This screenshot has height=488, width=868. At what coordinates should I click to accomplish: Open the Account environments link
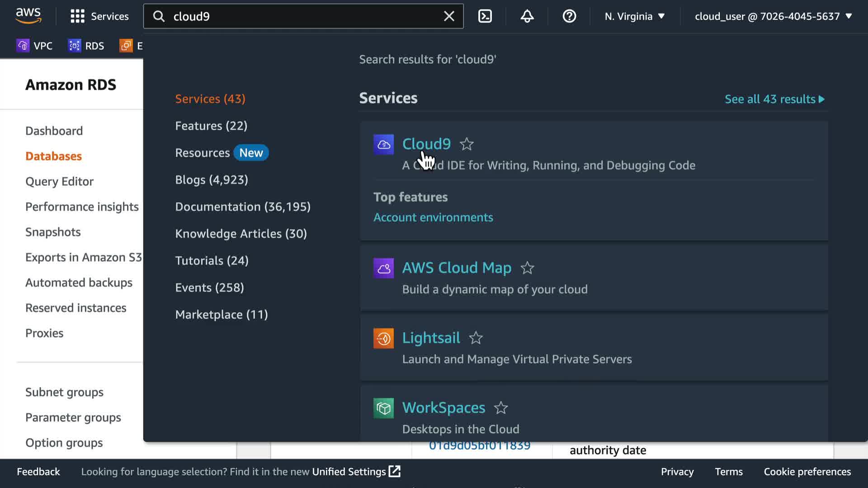coord(433,217)
